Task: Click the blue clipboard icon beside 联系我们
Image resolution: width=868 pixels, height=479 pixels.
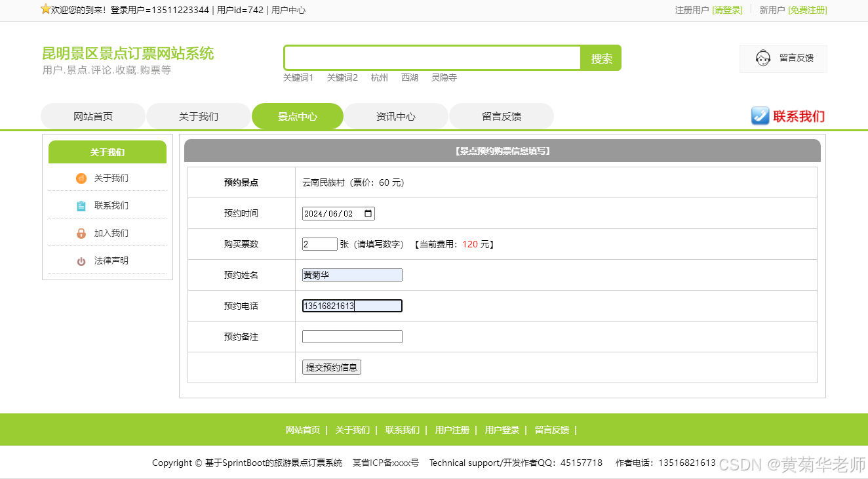Action: point(81,205)
